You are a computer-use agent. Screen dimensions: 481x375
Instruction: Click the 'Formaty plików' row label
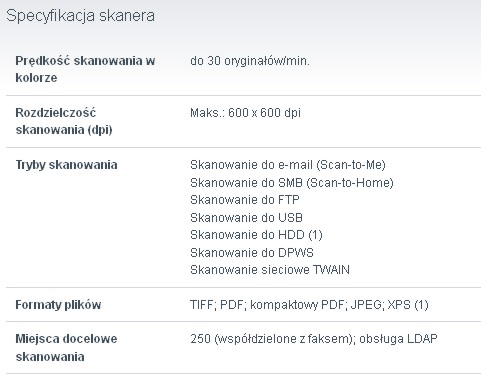pyautogui.click(x=58, y=305)
